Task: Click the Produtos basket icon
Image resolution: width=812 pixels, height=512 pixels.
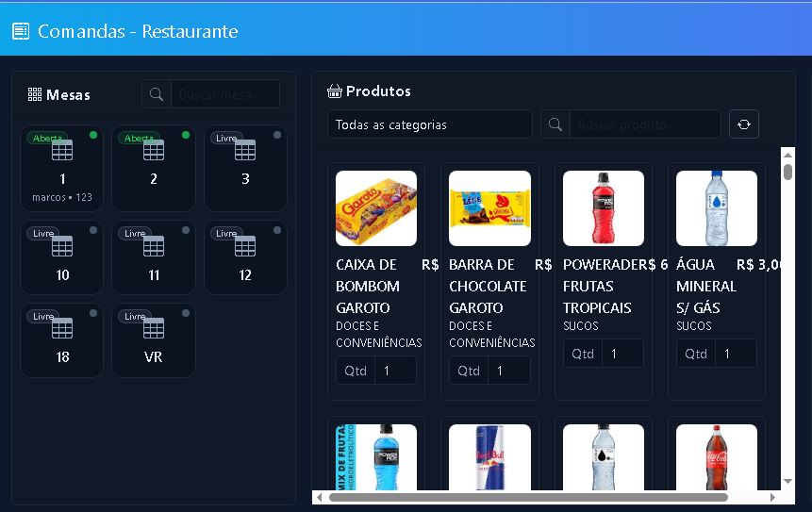Action: [335, 91]
